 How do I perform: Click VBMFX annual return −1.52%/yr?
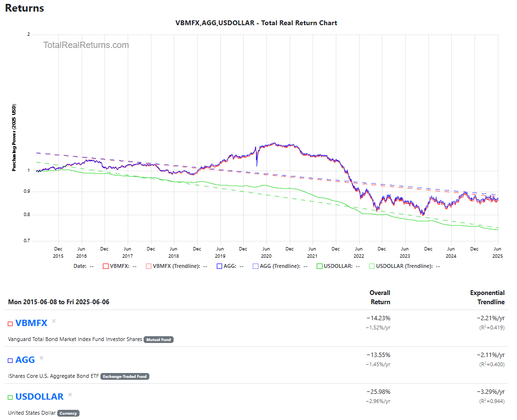(378, 328)
